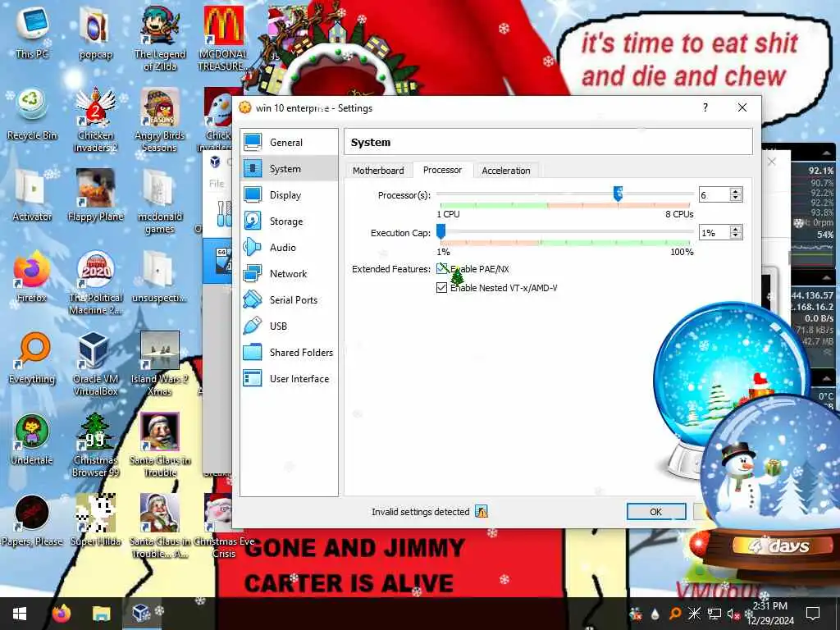Click the network tray icon
This screenshot has height=630, width=840.
tap(714, 614)
